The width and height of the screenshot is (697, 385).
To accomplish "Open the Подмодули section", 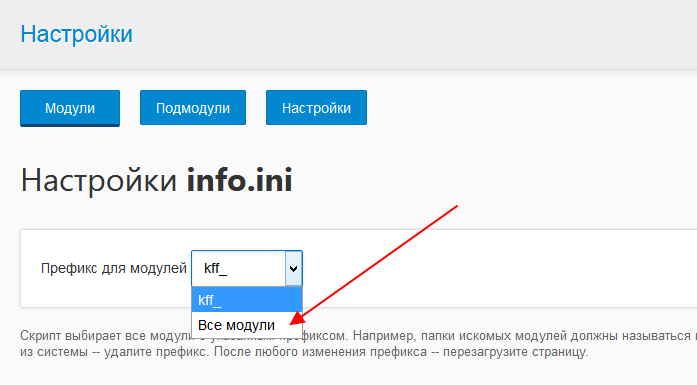I will pos(193,108).
